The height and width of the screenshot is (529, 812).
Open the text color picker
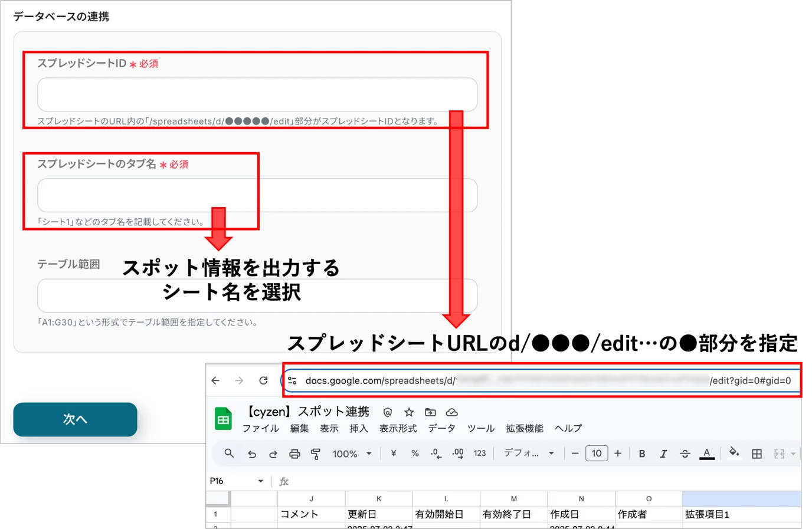tap(706, 454)
